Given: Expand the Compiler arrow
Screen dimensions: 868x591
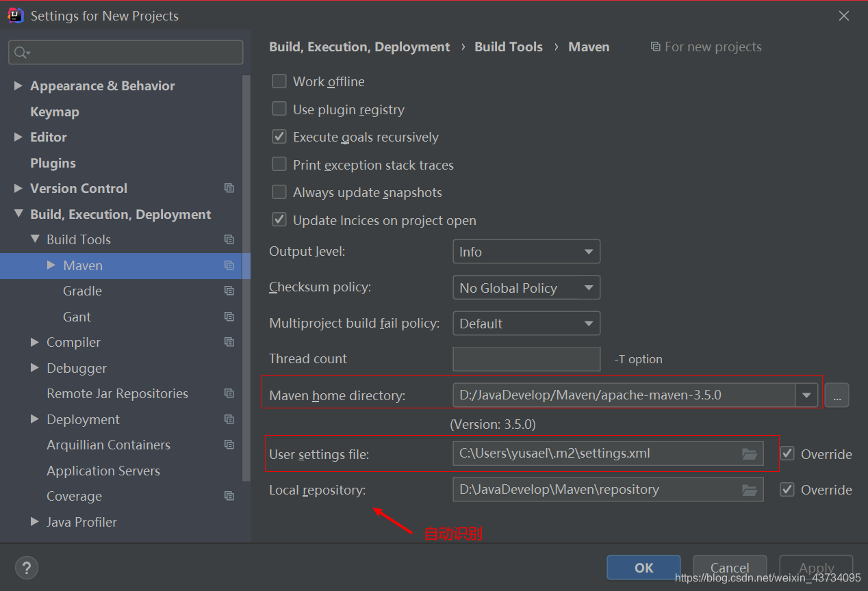Looking at the screenshot, I should coord(35,342).
